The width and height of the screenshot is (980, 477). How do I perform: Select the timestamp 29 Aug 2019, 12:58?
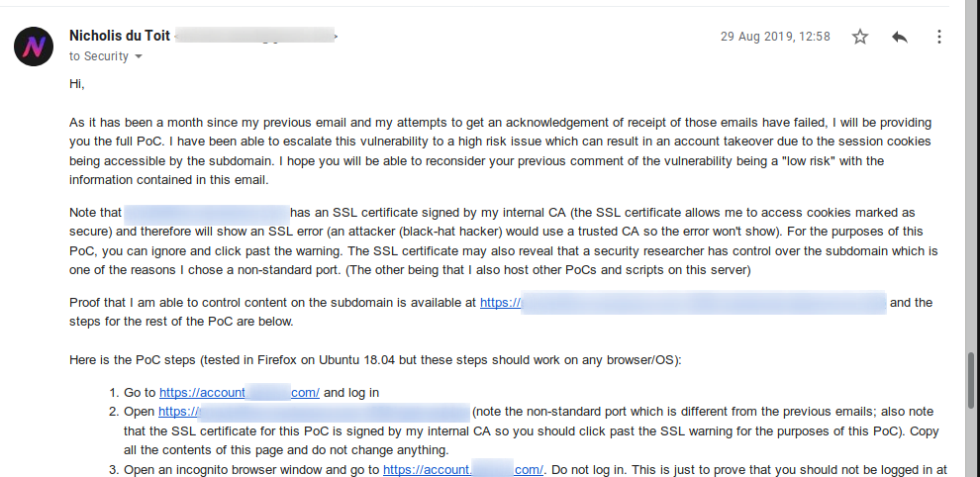coord(775,37)
